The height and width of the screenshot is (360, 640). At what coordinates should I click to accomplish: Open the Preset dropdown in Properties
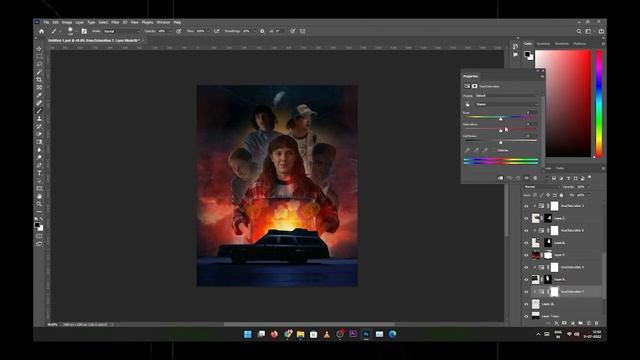point(506,96)
